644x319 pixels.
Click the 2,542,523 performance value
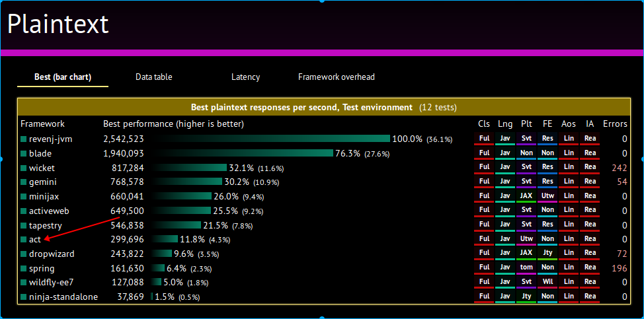[x=124, y=139]
